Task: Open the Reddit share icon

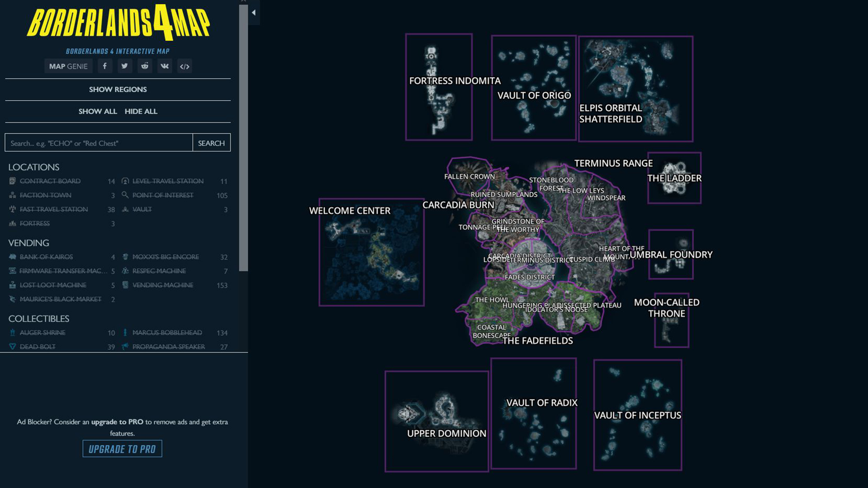Action: [x=145, y=66]
